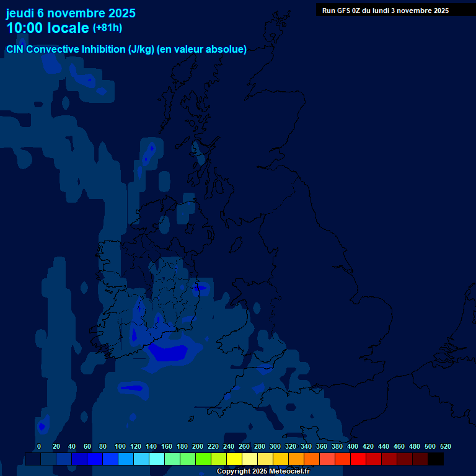Click the light green swatch between 180 and 200

(188, 459)
